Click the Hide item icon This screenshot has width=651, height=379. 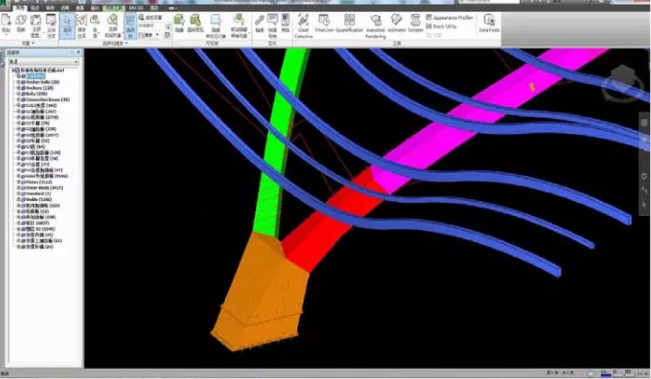[179, 23]
